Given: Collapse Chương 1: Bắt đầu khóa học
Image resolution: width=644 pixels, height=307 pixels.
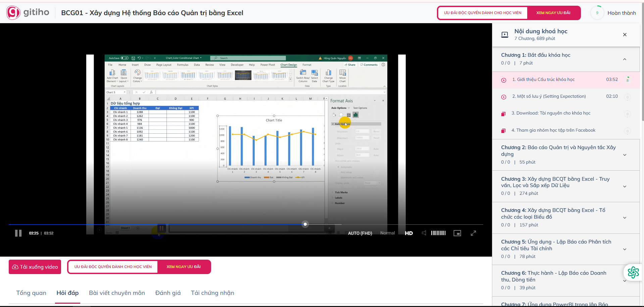Looking at the screenshot, I should tap(625, 59).
